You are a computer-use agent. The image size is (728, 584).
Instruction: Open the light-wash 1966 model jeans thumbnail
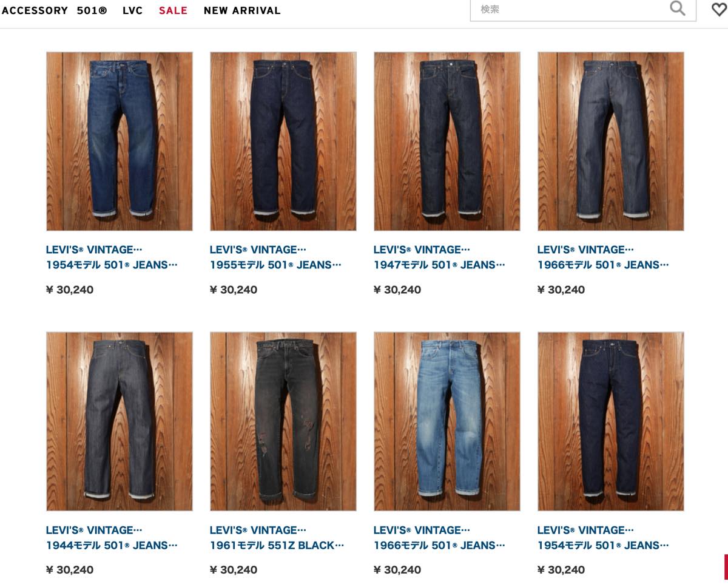(447, 421)
